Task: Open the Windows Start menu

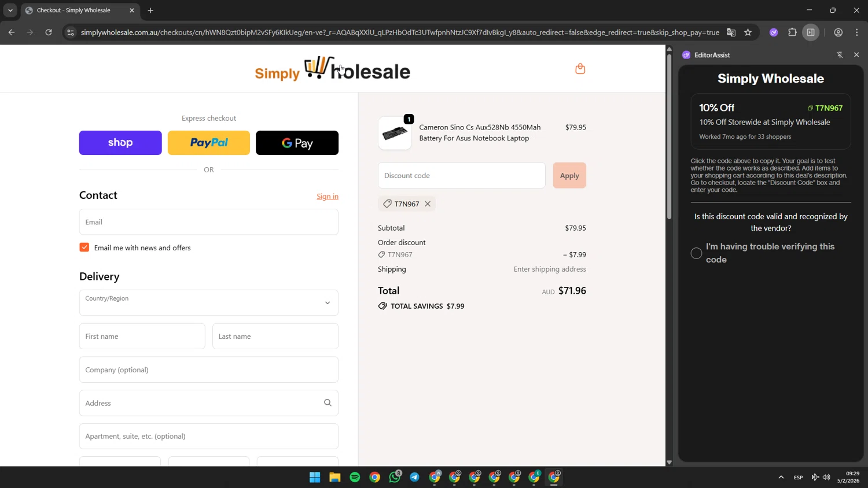Action: click(x=315, y=477)
